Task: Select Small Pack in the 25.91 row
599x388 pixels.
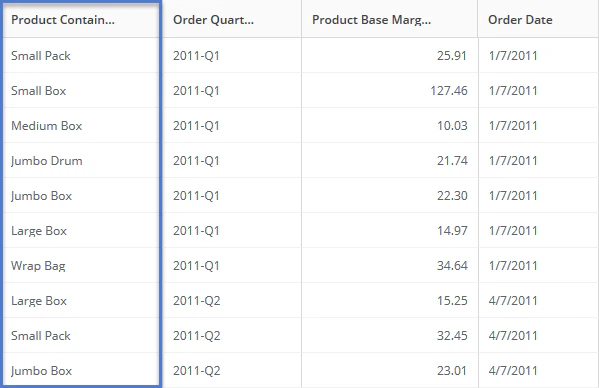Action: click(41, 56)
